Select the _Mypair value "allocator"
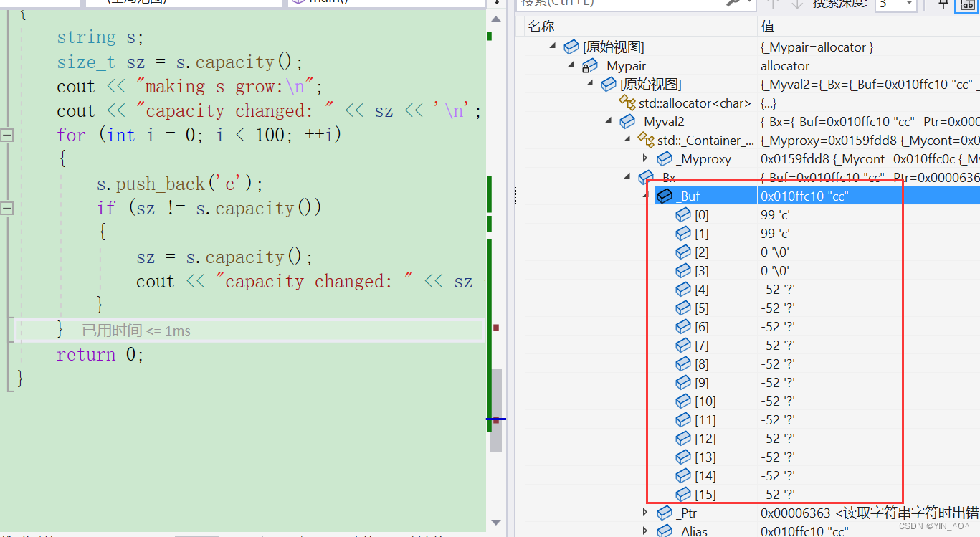The height and width of the screenshot is (537, 980). (785, 65)
